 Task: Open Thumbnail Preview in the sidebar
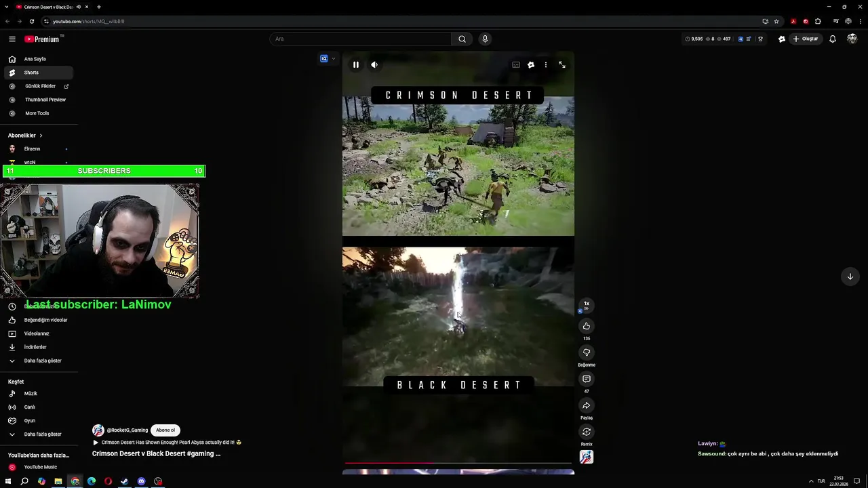39,100
